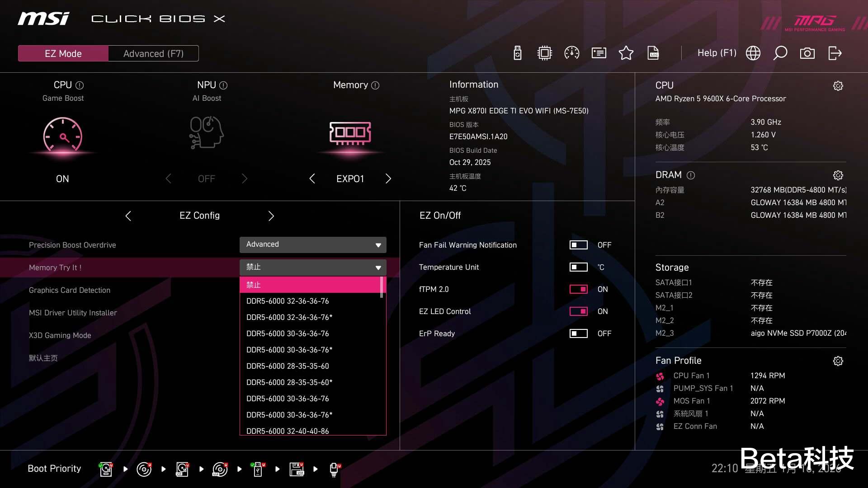Open the hardware monitor gauge icon

coord(572,53)
